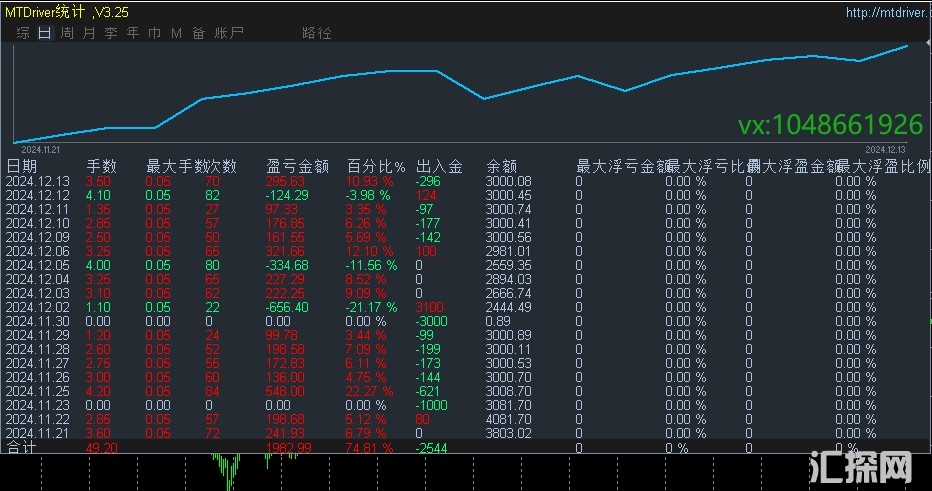Viewport: 932px width, 491px height.
Task: Click the 余额 column header
Action: [x=501, y=166]
